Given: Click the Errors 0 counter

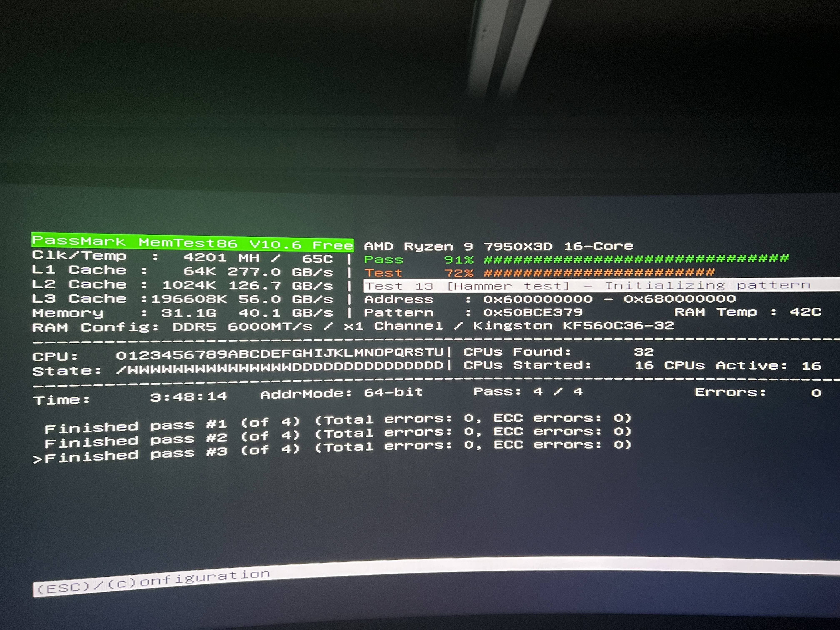Looking at the screenshot, I should [758, 392].
